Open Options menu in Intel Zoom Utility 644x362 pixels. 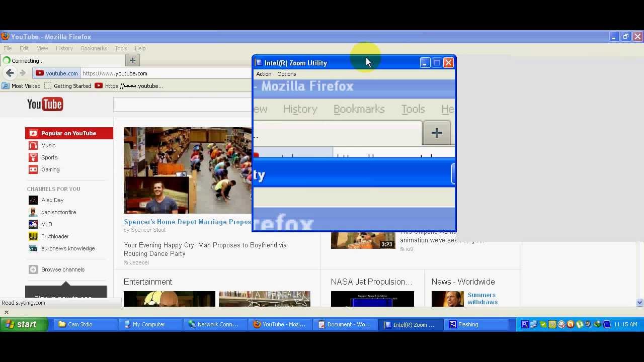pos(286,74)
